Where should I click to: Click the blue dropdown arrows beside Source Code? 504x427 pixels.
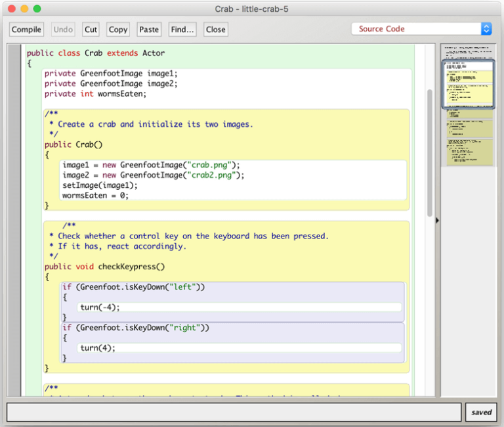(486, 29)
